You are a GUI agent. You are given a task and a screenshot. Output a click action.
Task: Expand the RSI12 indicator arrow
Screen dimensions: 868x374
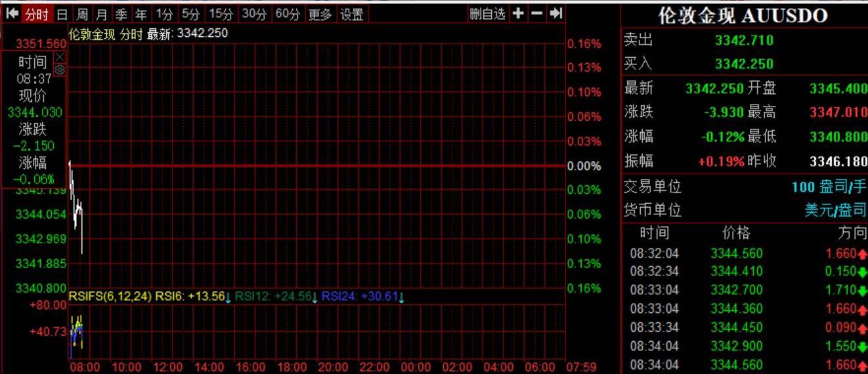[315, 298]
